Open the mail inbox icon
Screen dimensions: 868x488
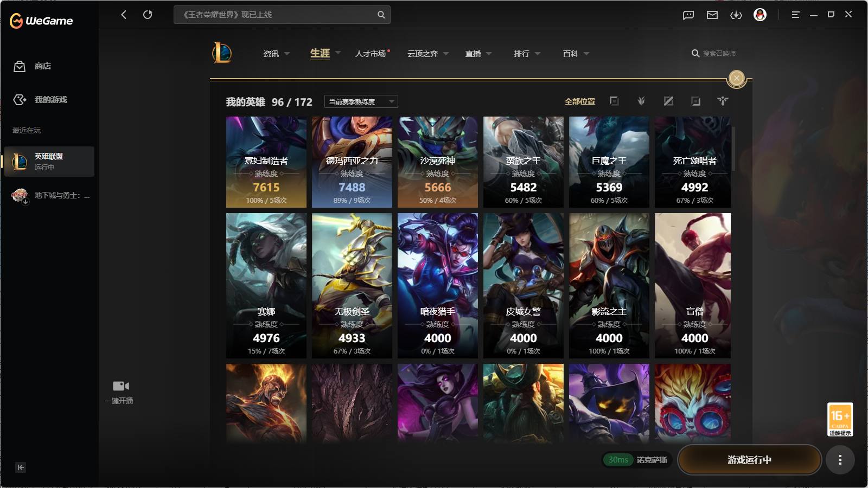point(712,15)
